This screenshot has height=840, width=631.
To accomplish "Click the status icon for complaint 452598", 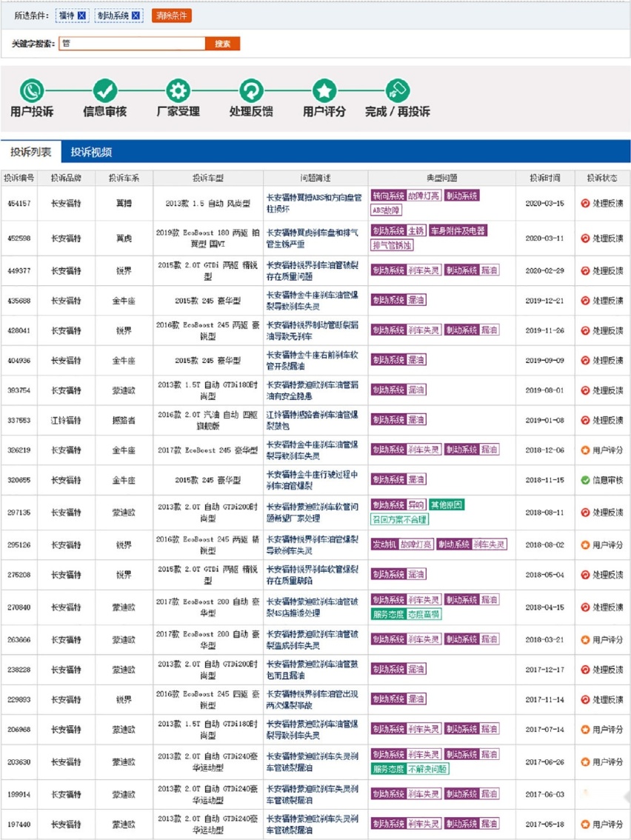I will coord(585,238).
